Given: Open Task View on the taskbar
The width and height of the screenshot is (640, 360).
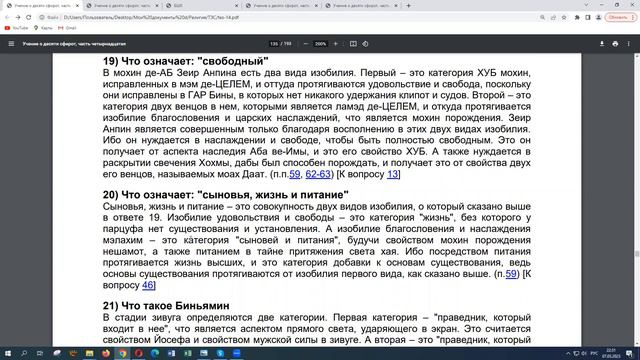Looking at the screenshot, I should [40, 353].
